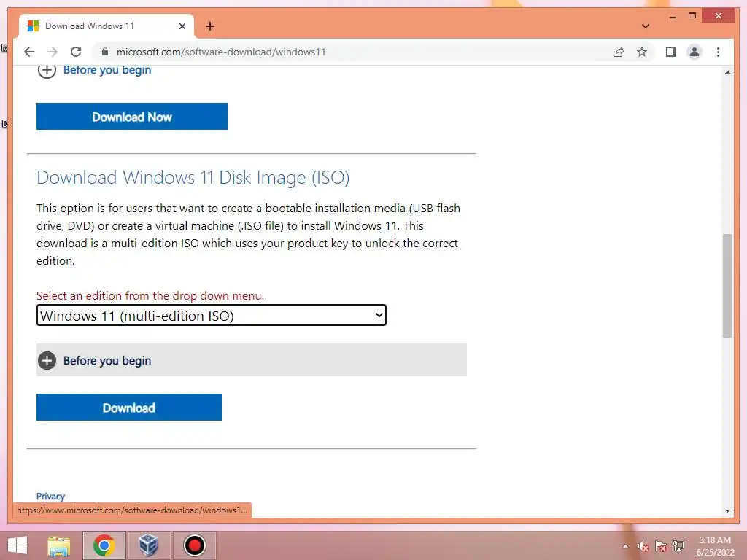
Task: Close the Download Windows 11 tab
Action: tap(182, 26)
